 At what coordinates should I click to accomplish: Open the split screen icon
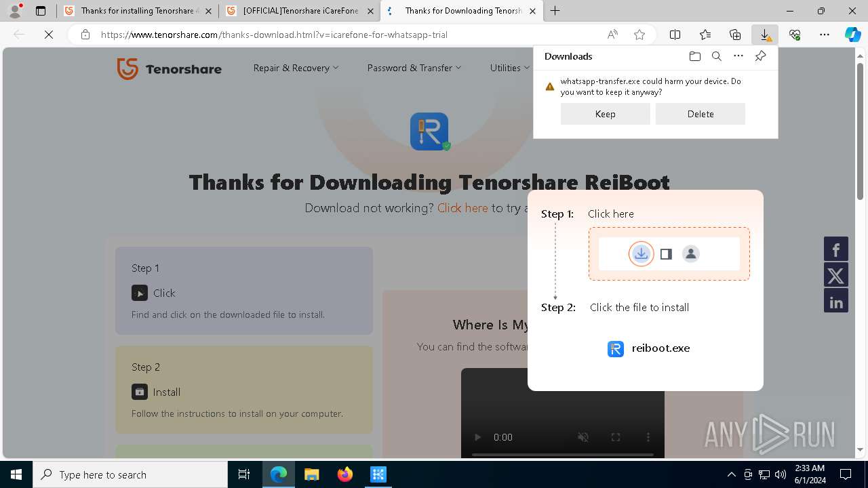pos(675,35)
